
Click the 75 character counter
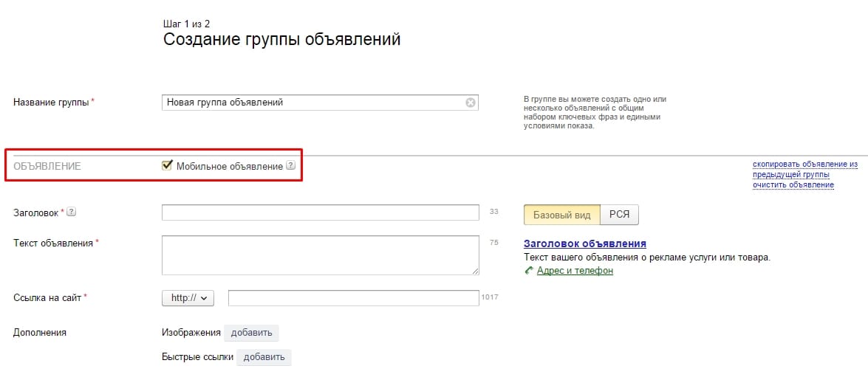click(493, 242)
